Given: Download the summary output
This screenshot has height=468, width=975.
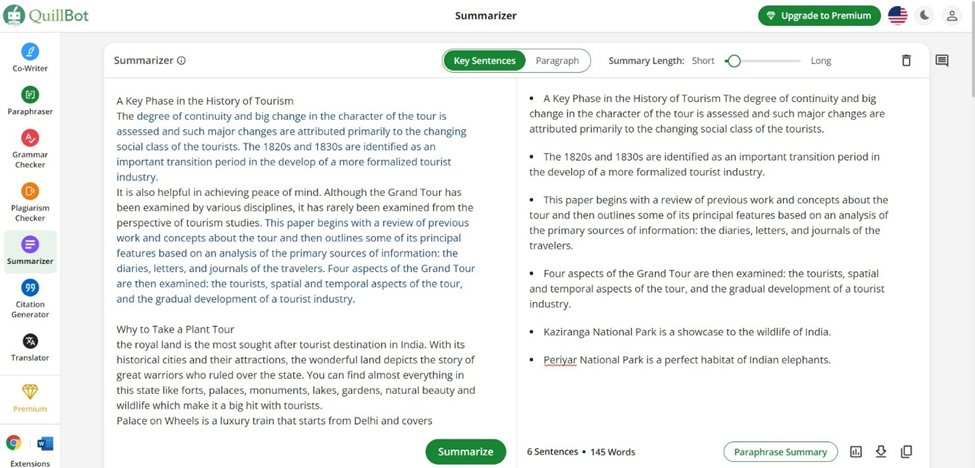Looking at the screenshot, I should (881, 452).
